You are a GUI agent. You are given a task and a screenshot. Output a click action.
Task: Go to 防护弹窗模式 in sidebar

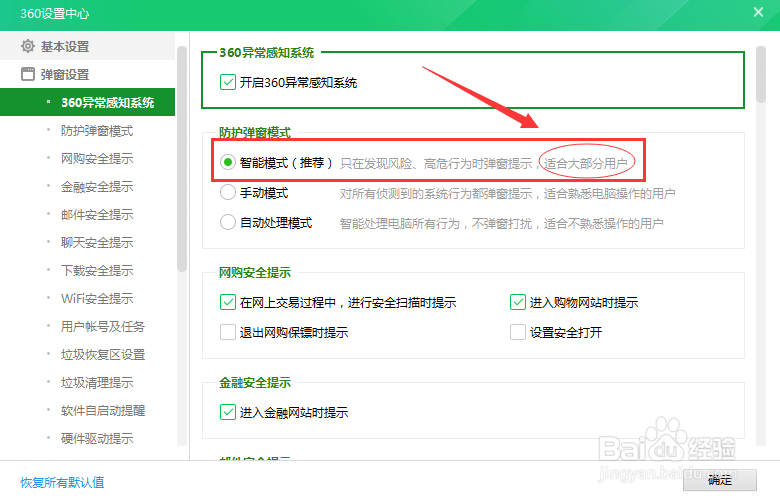[97, 130]
